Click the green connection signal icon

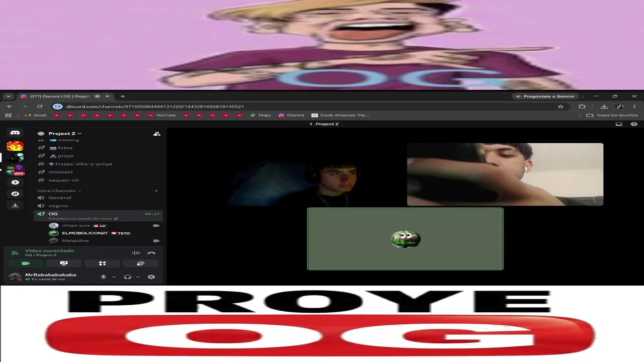pos(15,253)
